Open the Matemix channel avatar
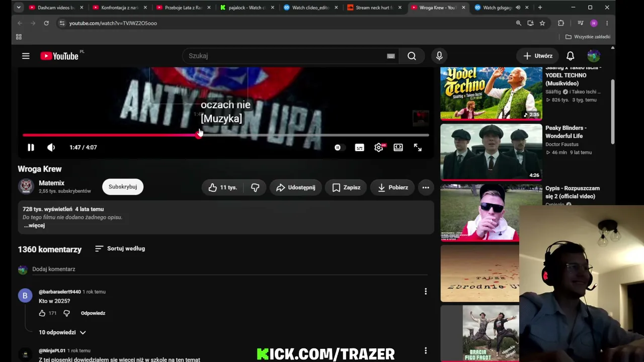This screenshot has width=644, height=362. (26, 187)
